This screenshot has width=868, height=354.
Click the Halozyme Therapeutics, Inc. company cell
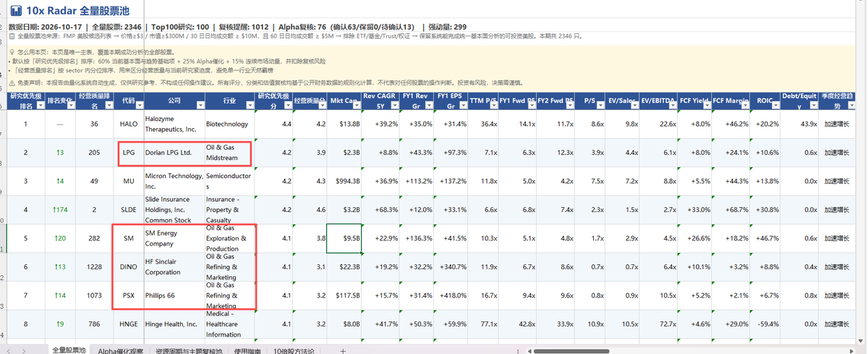[174, 125]
